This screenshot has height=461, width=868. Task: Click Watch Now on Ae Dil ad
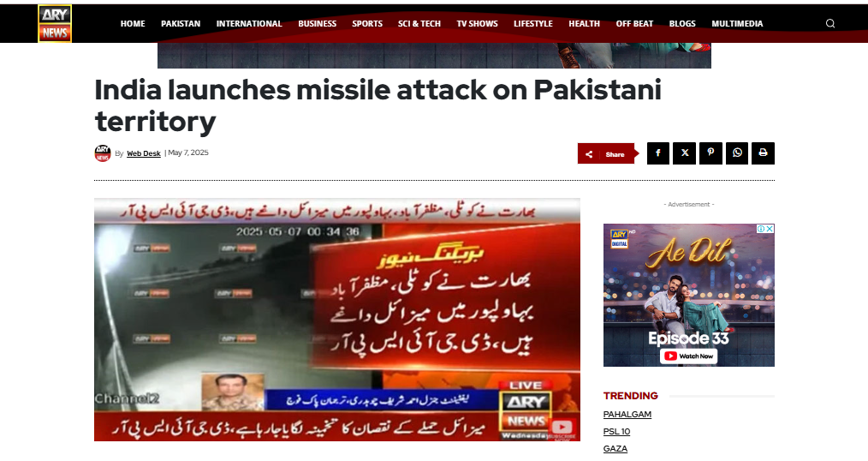pos(688,356)
